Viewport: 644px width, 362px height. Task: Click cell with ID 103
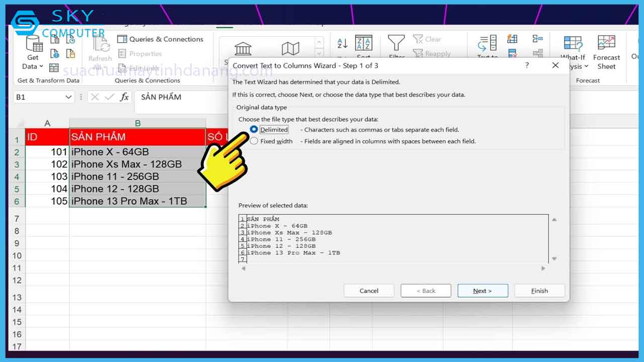click(47, 176)
